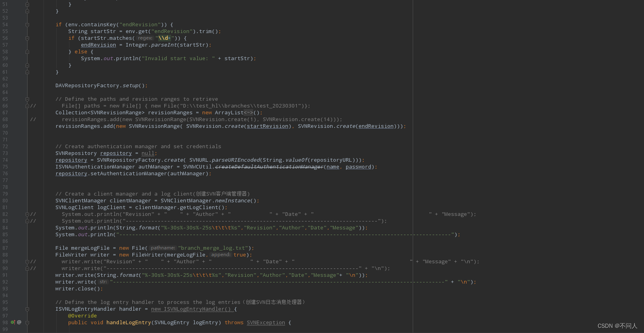Toggle the else fold marker on line 58

click(27, 52)
